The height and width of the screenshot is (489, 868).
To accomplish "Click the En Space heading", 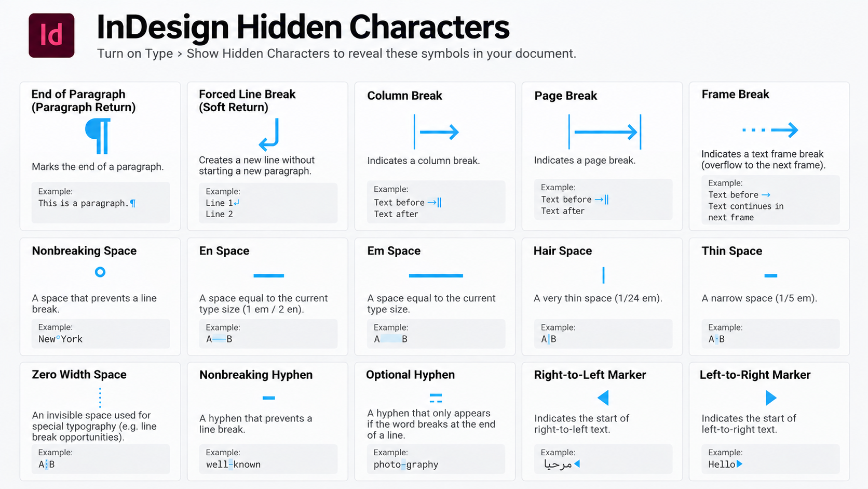I will [x=224, y=251].
